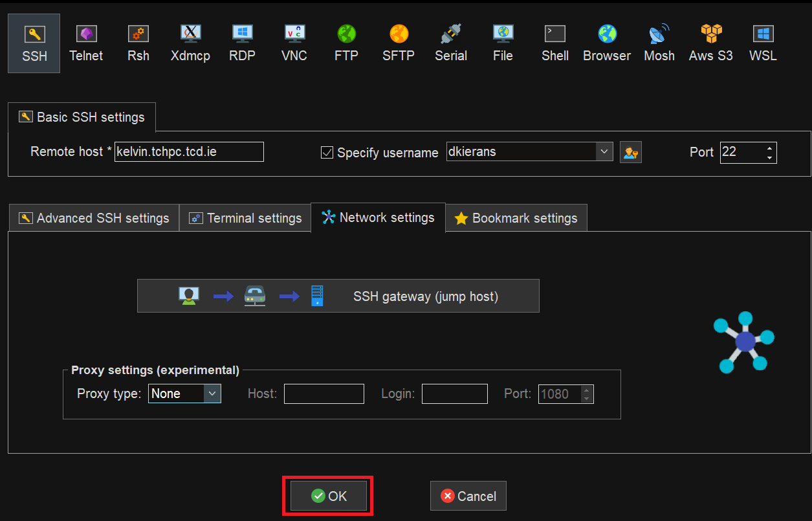Viewport: 812px width, 521px height.
Task: Select the Telnet session type
Action: (86, 41)
